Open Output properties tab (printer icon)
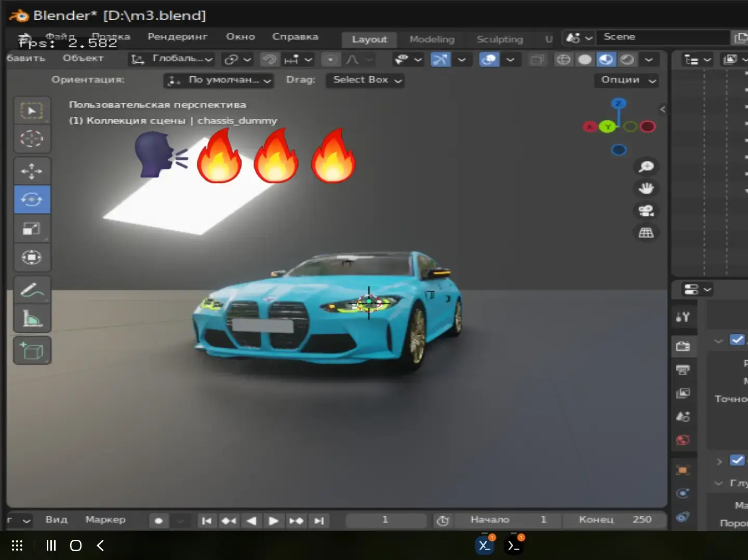 683,370
